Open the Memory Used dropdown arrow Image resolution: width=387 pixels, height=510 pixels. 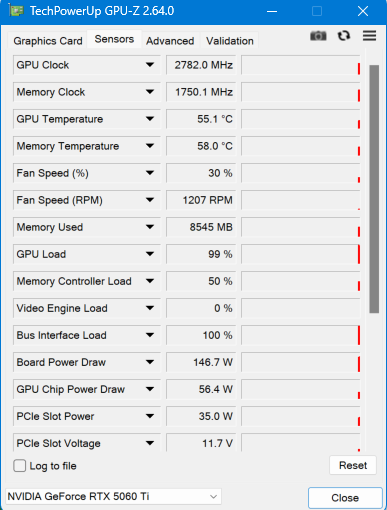tap(150, 227)
